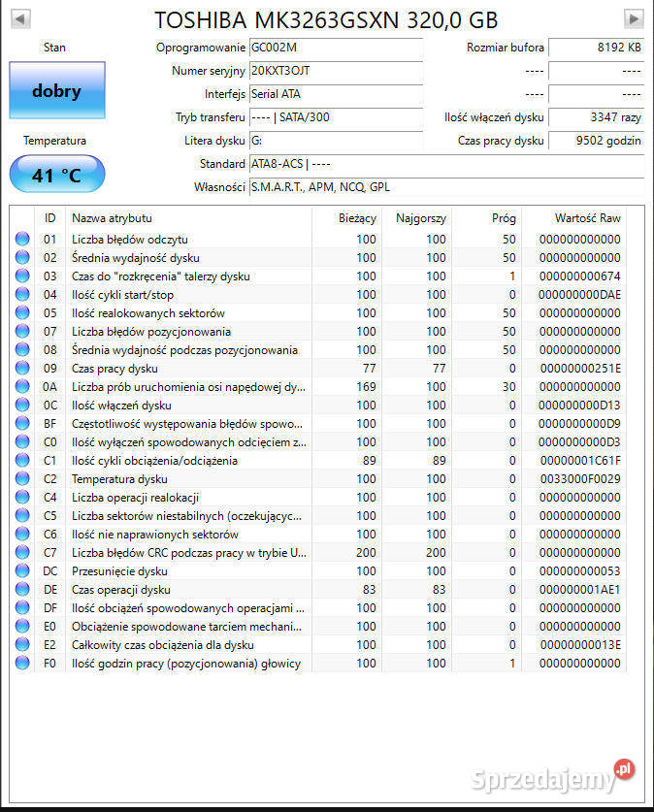Viewport: 654px width, 812px height.
Task: Click the disk title TOSHIBA MK3263GSXN 320,0 GB
Action: click(326, 20)
